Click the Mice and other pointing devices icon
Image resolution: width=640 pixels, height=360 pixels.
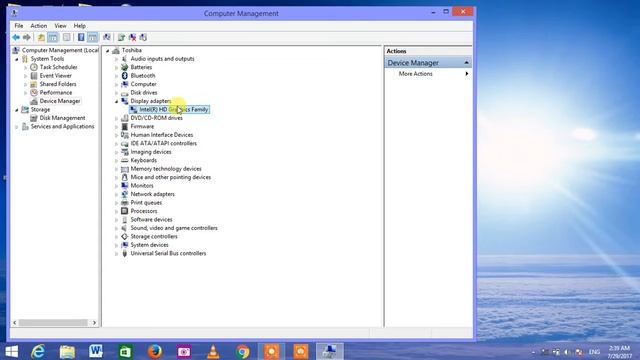click(x=124, y=177)
